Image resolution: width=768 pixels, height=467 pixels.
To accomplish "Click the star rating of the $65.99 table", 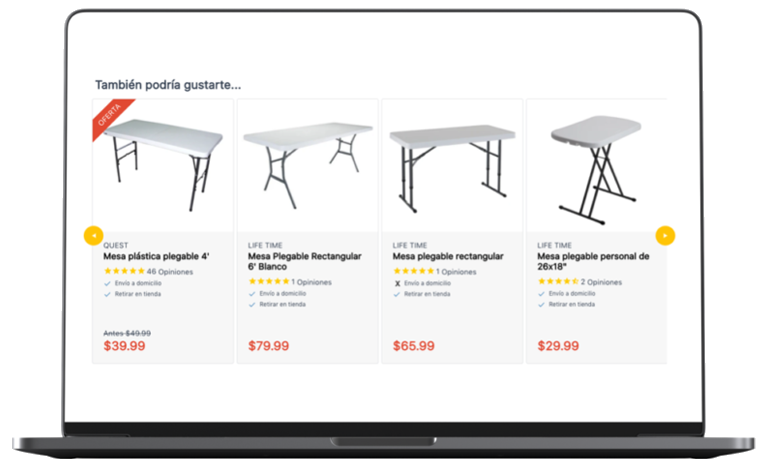I will pos(413,271).
